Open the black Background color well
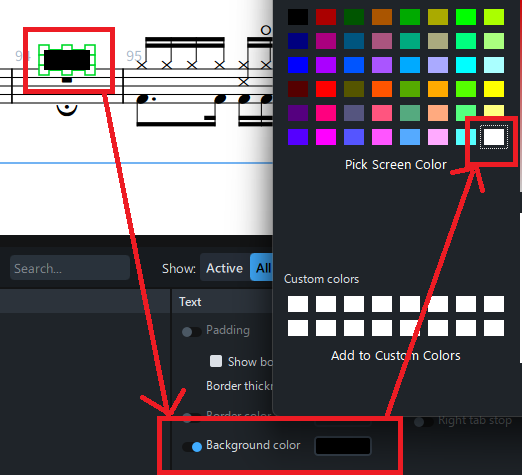This screenshot has width=522, height=475. pyautogui.click(x=343, y=446)
